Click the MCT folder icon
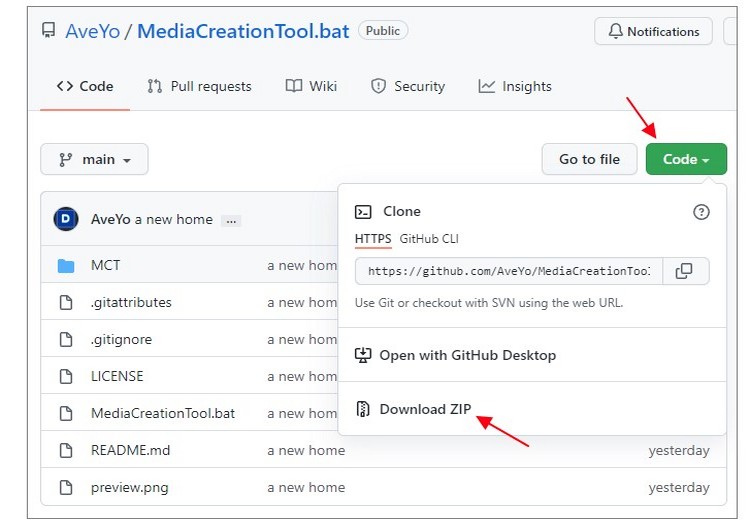Viewport: 750px width, 531px height. point(66,265)
